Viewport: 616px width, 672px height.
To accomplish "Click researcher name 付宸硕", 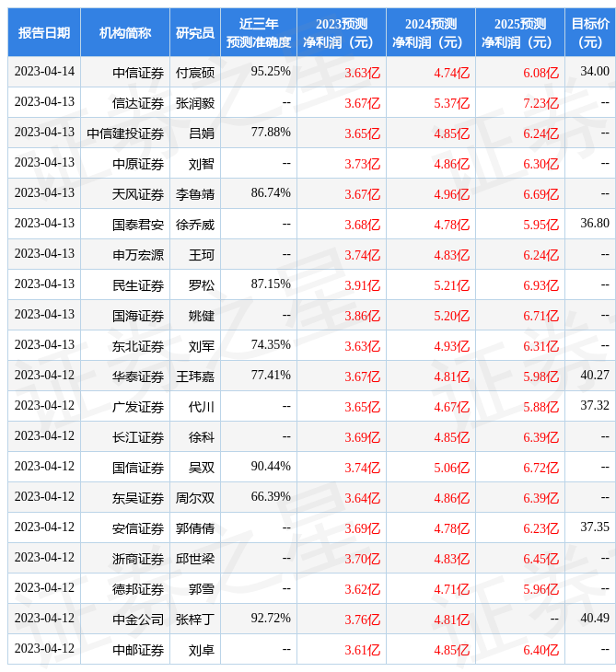I will [x=195, y=73].
